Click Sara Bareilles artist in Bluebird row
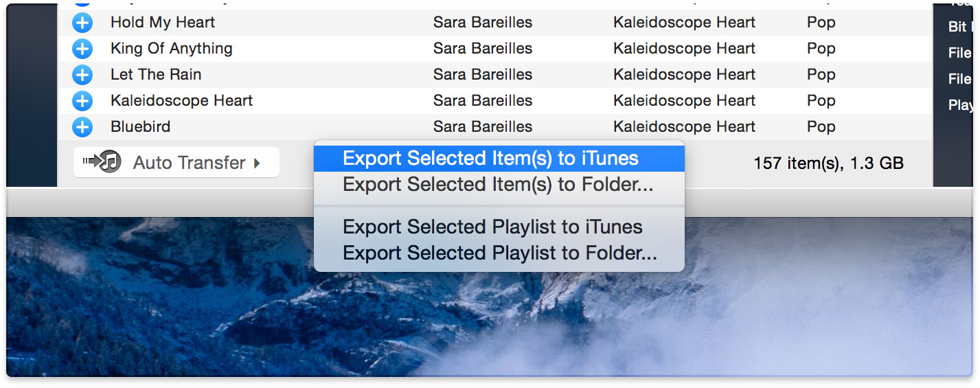This screenshot has height=388, width=980. click(x=482, y=127)
